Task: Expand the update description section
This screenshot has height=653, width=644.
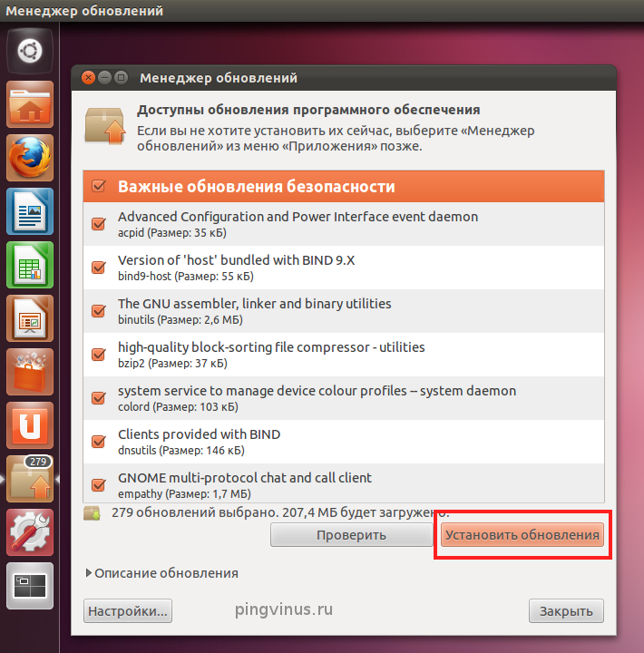Action: click(162, 573)
